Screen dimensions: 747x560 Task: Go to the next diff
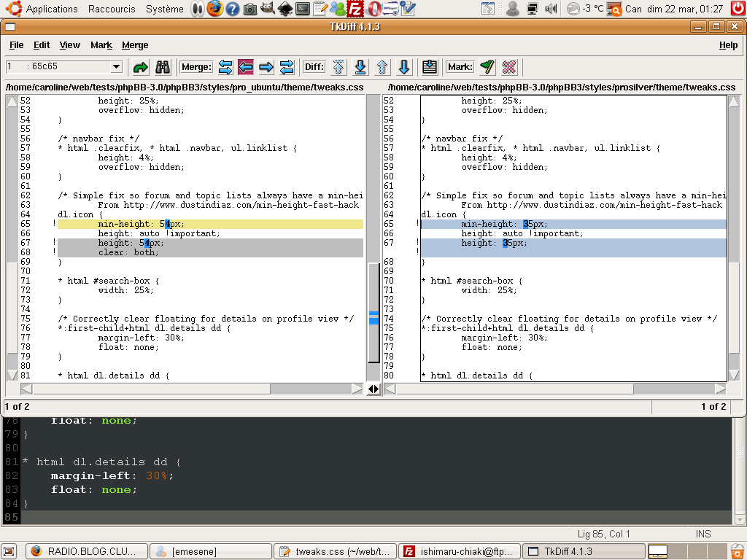[404, 67]
